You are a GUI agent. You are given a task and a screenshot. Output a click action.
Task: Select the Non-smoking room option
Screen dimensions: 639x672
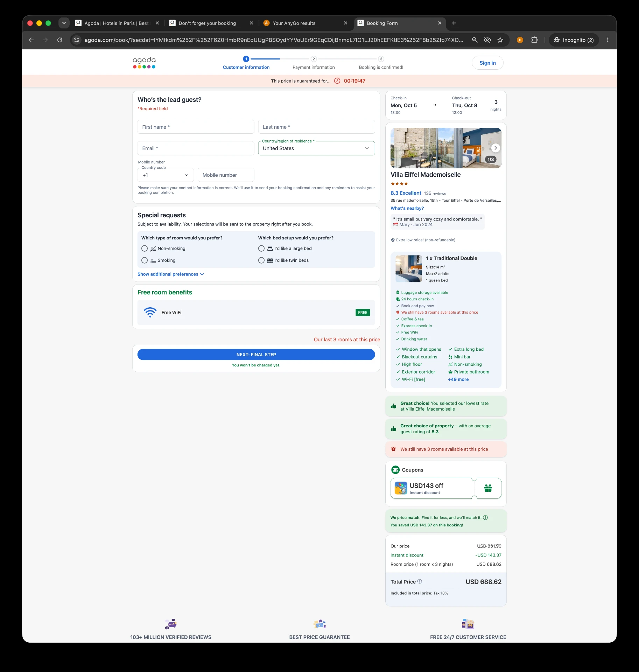pos(145,248)
